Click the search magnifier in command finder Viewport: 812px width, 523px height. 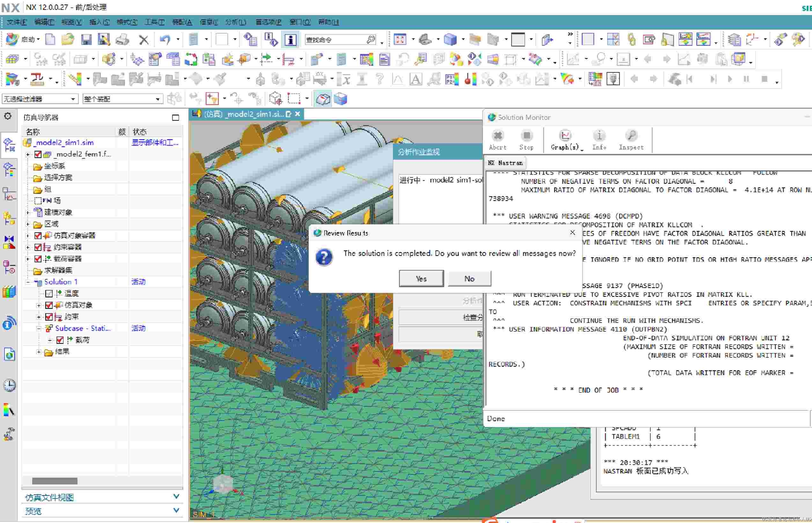371,40
